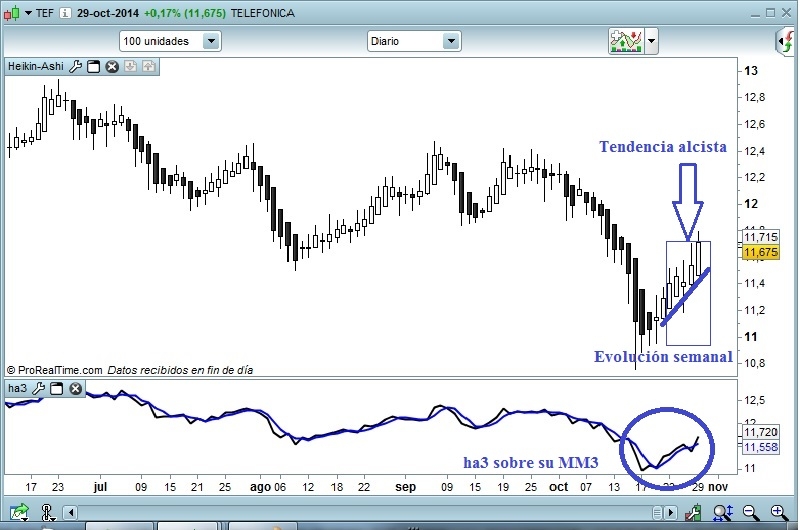Zoom out with the minus magnifier
The height and width of the screenshot is (530, 800).
[751, 512]
